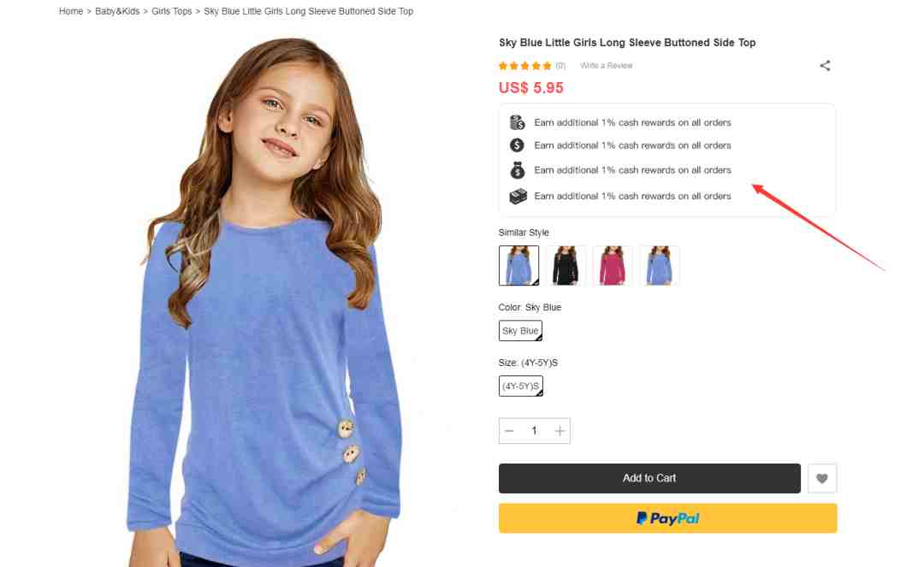Open the Girls Tops breadcrumb link
The height and width of the screenshot is (567, 924).
(171, 11)
